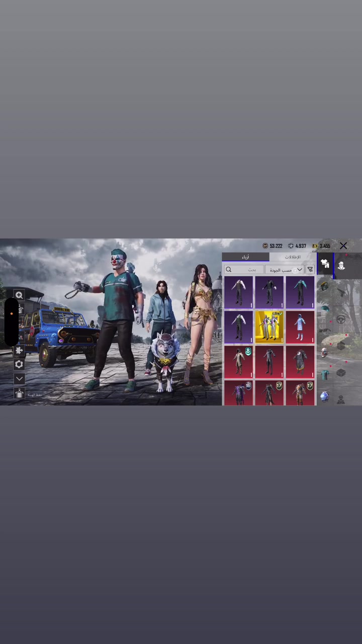
Task: Select the dark coat outfit in the bottom middle
Action: click(x=269, y=393)
